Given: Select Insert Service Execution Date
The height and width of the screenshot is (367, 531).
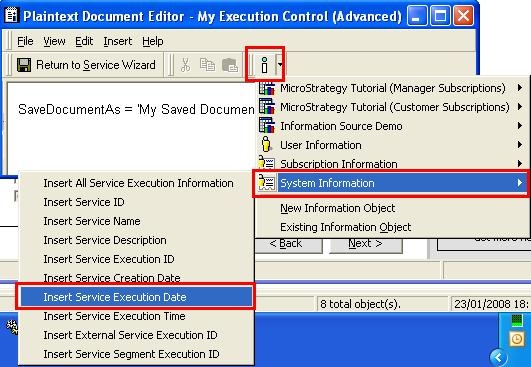Looking at the screenshot, I should 135,297.
